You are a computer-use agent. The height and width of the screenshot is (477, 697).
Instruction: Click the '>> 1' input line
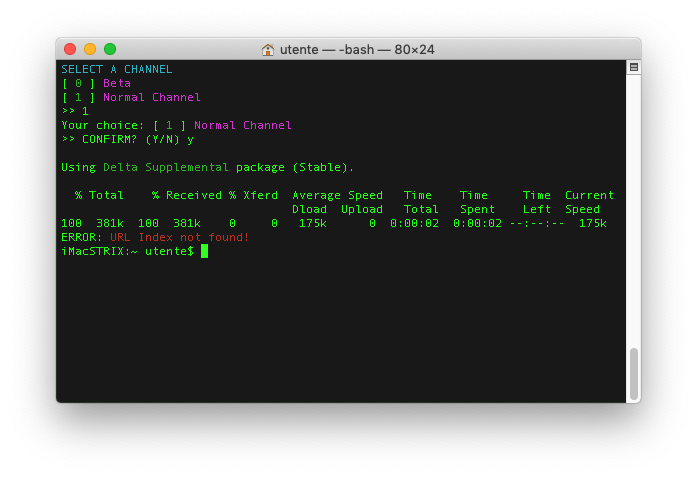click(x=75, y=111)
